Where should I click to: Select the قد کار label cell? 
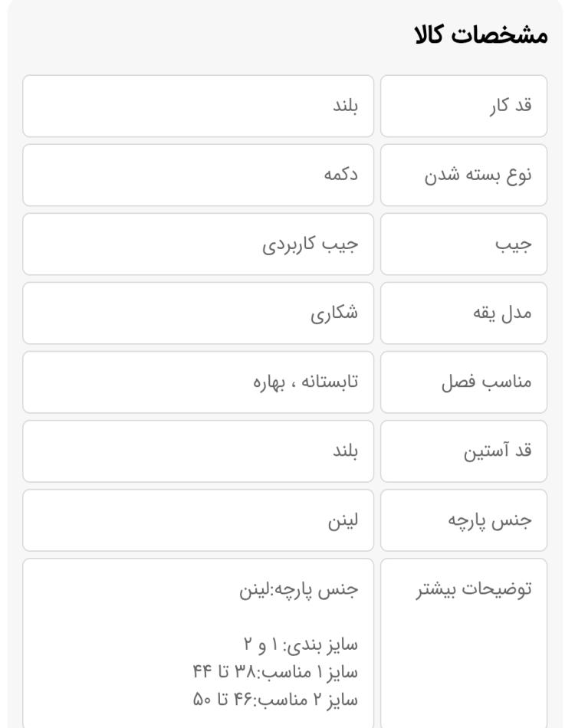click(464, 106)
